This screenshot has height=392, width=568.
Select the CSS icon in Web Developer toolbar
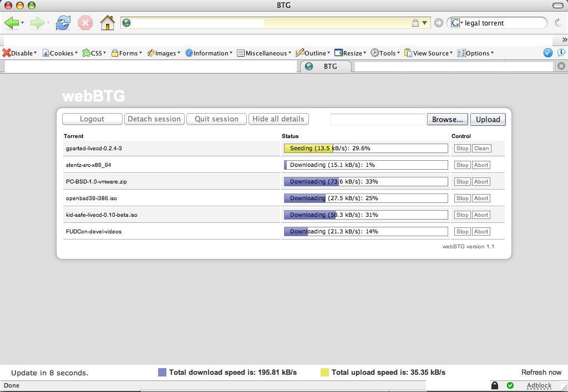click(86, 53)
